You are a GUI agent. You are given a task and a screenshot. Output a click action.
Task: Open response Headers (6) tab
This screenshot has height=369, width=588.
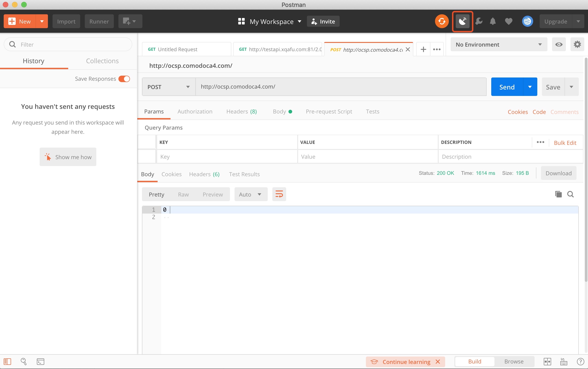(x=204, y=174)
